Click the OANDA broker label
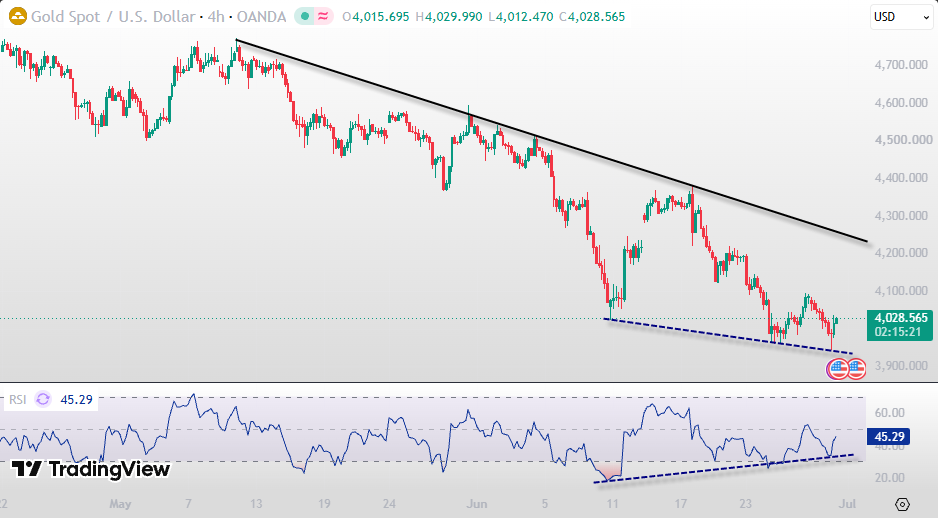938x518 pixels. [x=261, y=17]
